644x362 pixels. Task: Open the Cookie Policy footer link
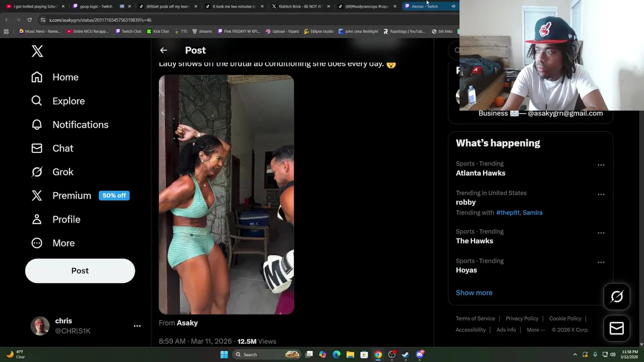point(565,318)
